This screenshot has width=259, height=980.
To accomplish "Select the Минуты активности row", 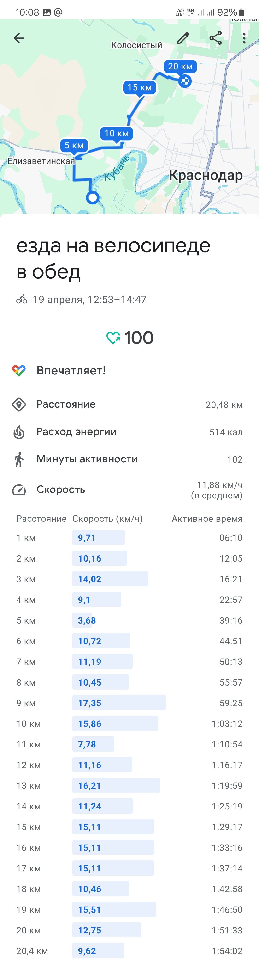I will [129, 459].
